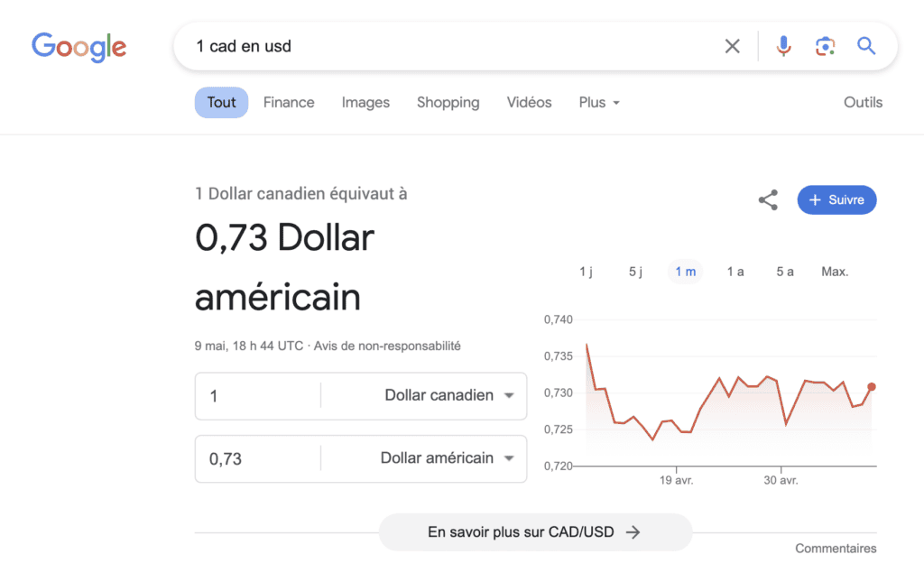Click the magnifying glass to search

point(865,45)
